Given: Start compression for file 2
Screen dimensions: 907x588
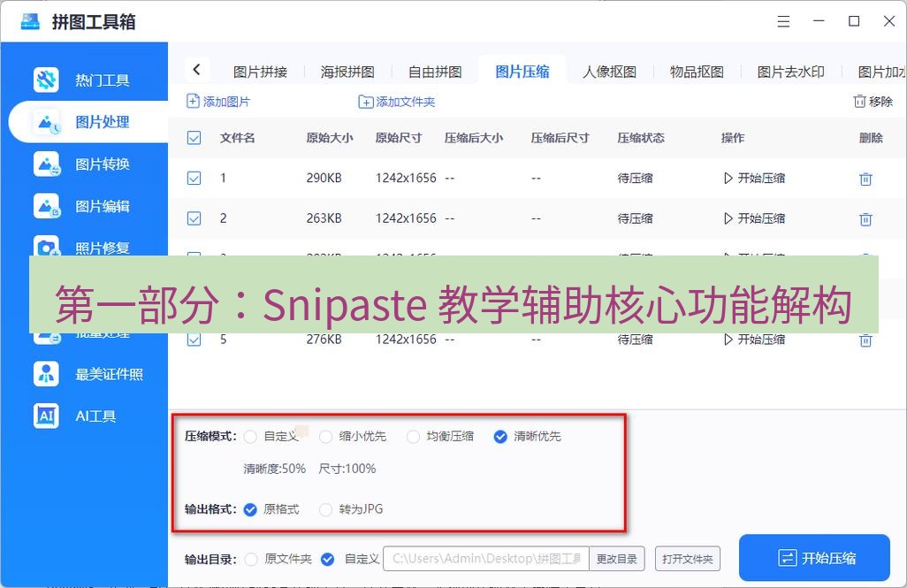Looking at the screenshot, I should (x=754, y=218).
